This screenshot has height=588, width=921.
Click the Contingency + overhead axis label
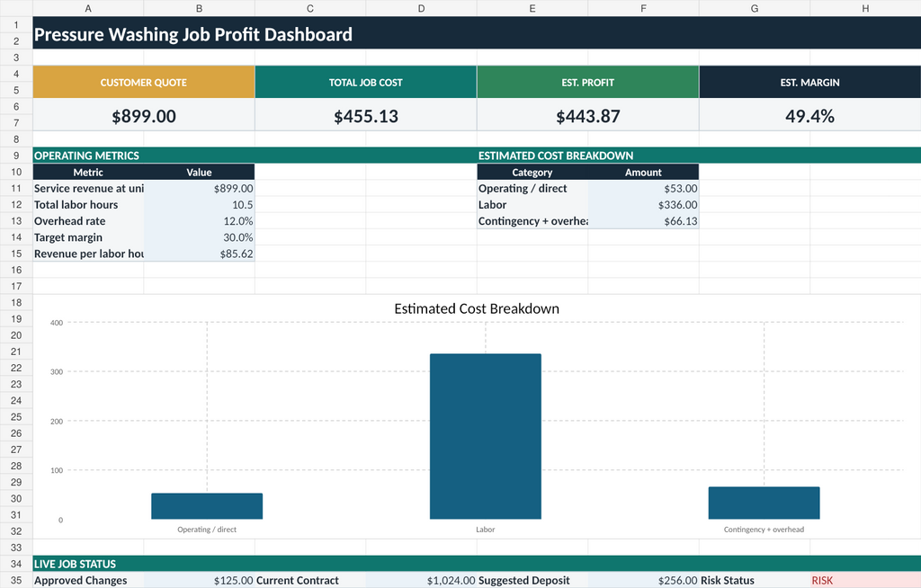(764, 530)
